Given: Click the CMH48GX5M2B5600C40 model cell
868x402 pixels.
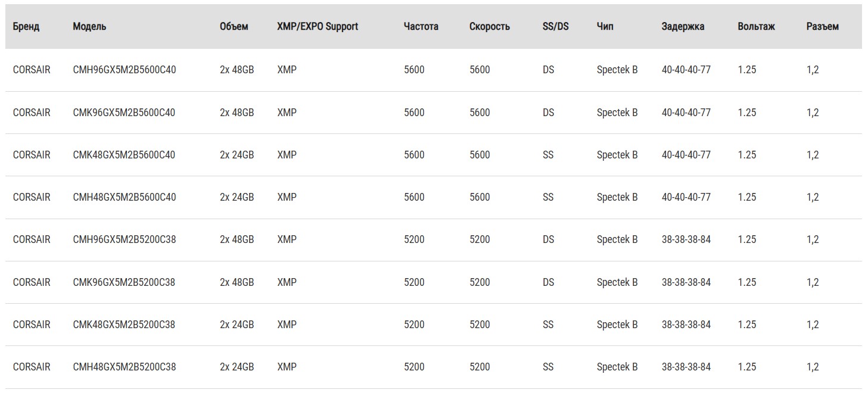Looking at the screenshot, I should [125, 197].
